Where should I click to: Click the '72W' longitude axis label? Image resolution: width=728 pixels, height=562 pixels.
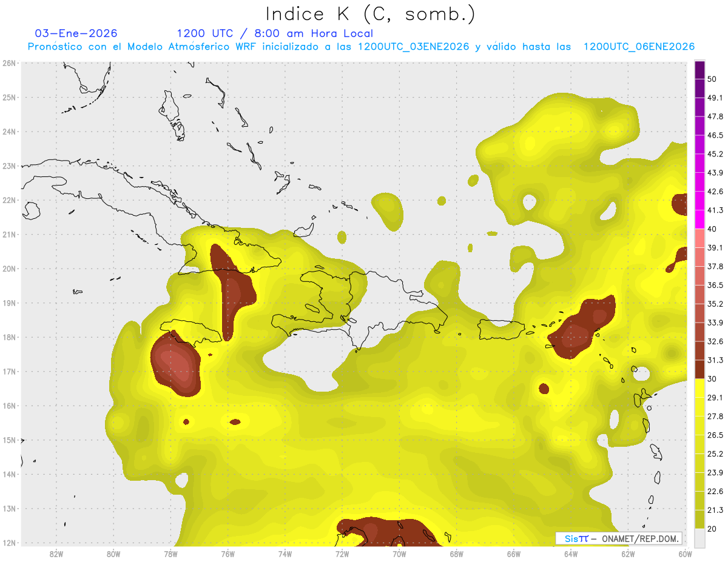click(342, 554)
